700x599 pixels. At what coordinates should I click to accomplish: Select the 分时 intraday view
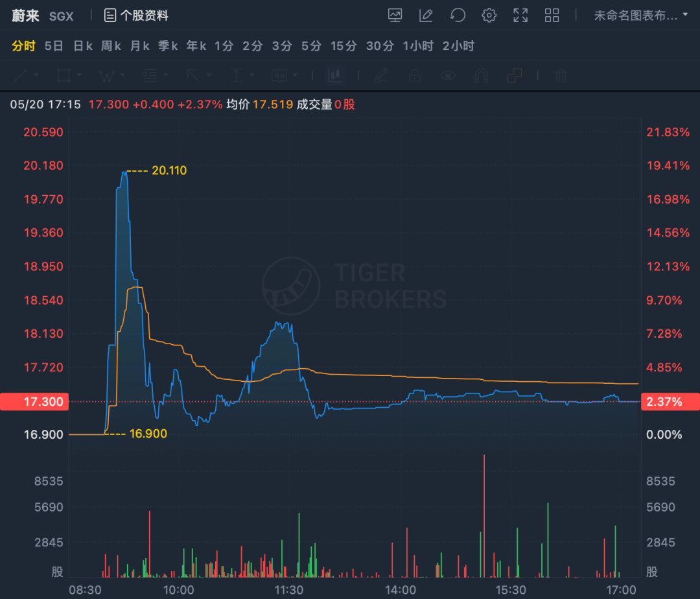[x=23, y=46]
